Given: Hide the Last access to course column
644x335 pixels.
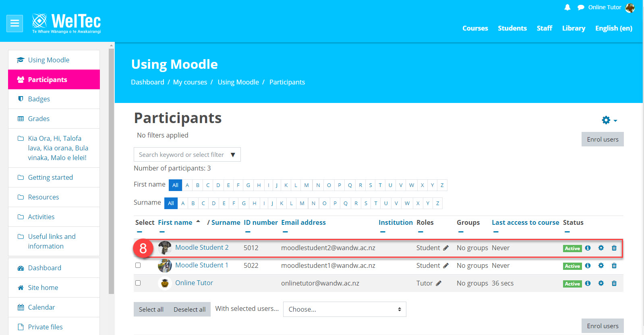Looking at the screenshot, I should (496, 232).
